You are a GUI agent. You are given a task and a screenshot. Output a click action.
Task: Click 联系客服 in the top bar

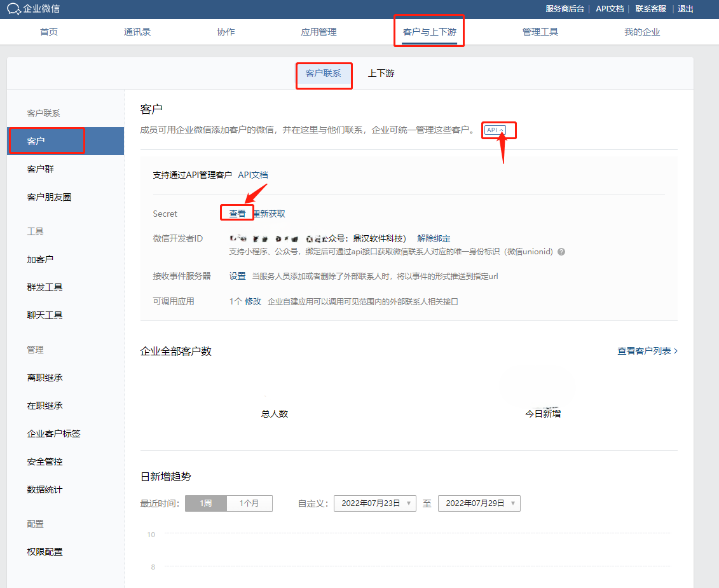click(651, 9)
